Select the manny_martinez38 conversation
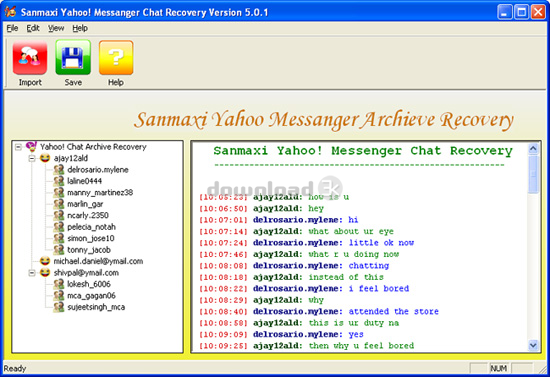The image size is (550, 377). pyautogui.click(x=100, y=193)
